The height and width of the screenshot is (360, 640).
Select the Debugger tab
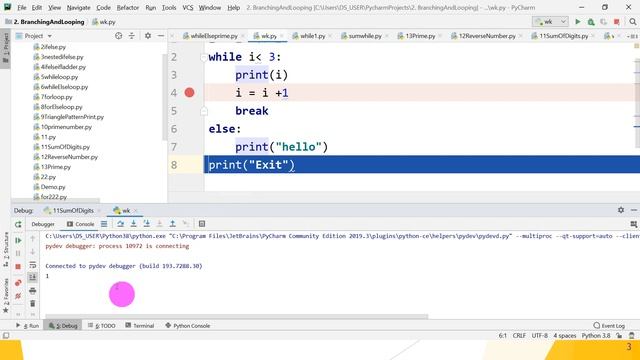pyautogui.click(x=43, y=224)
